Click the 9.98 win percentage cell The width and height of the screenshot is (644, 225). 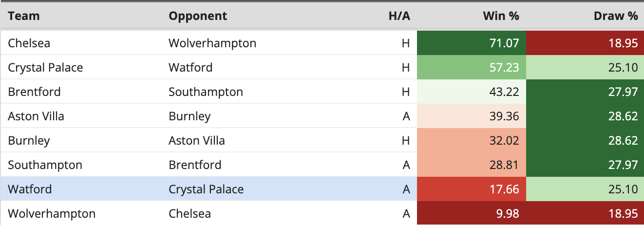(472, 213)
